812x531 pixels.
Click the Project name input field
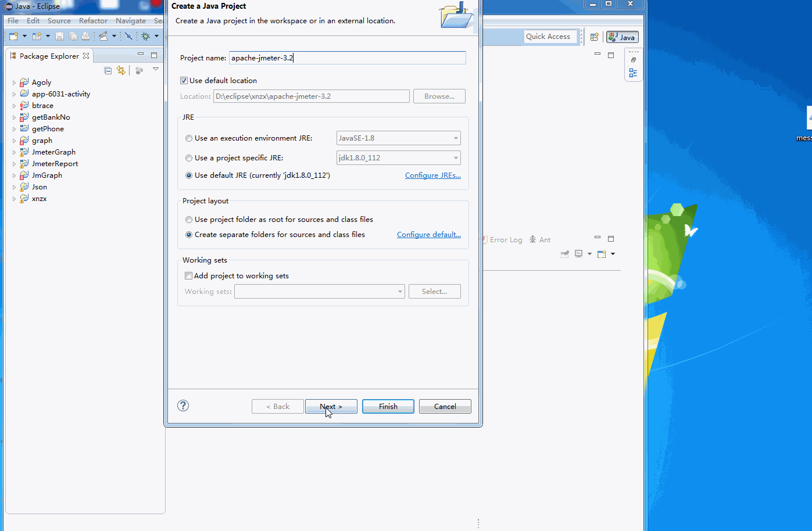[348, 58]
